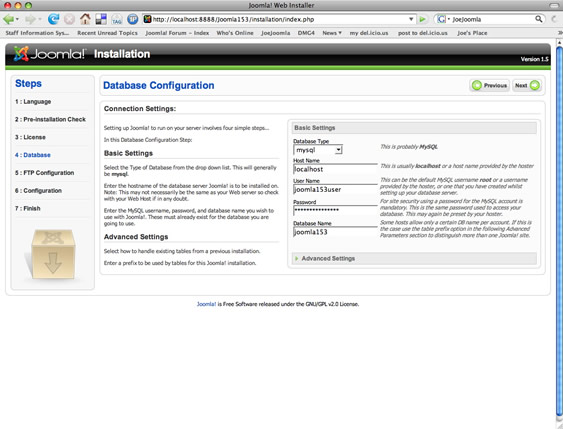Select step 7 : Finish
This screenshot has height=429, width=563.
pyautogui.click(x=28, y=209)
